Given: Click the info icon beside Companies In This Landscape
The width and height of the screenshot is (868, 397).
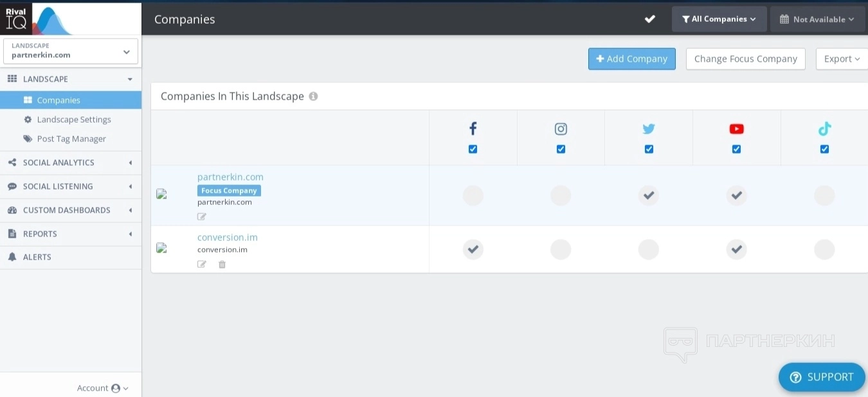Looking at the screenshot, I should 313,96.
